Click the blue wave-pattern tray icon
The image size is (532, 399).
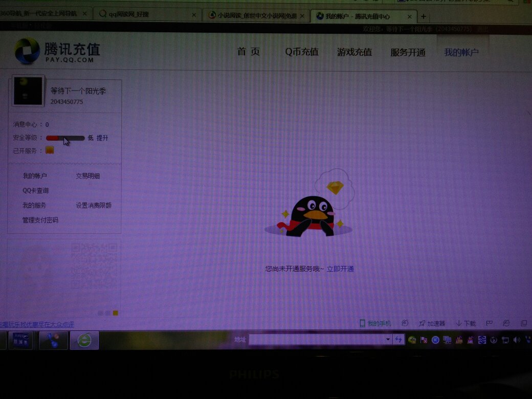click(x=482, y=340)
